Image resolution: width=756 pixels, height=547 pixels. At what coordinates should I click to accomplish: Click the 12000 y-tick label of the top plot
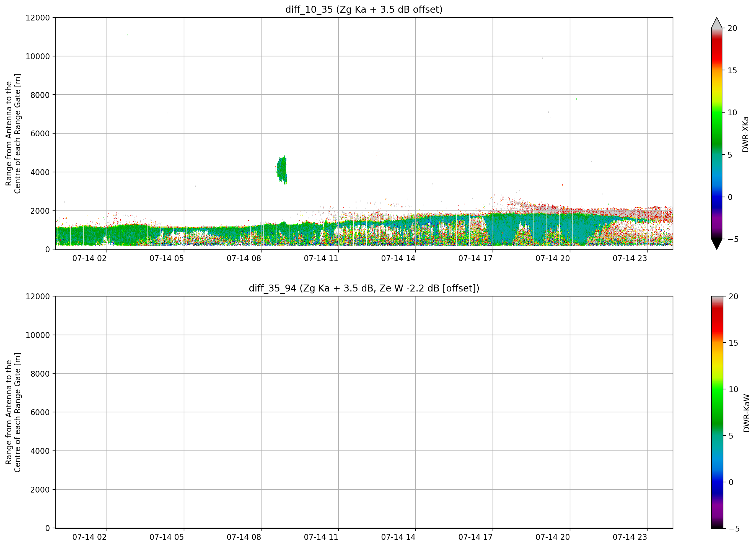click(38, 18)
